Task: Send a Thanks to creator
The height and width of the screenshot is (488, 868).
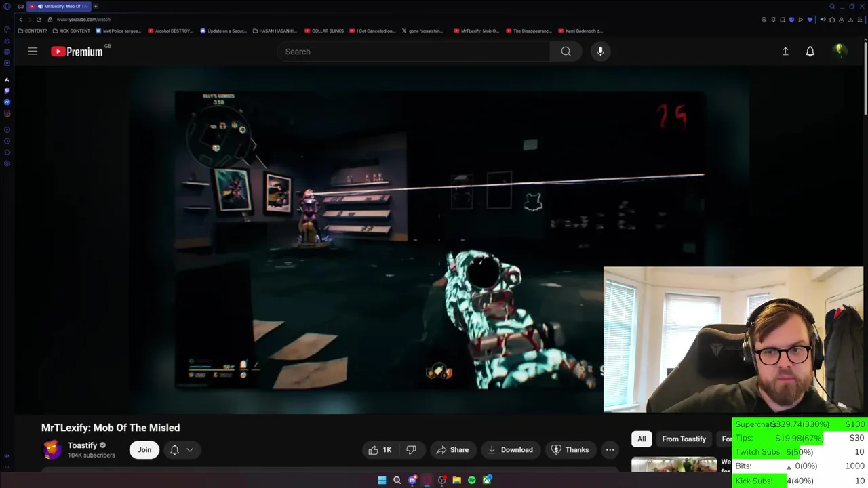Action: 570,450
